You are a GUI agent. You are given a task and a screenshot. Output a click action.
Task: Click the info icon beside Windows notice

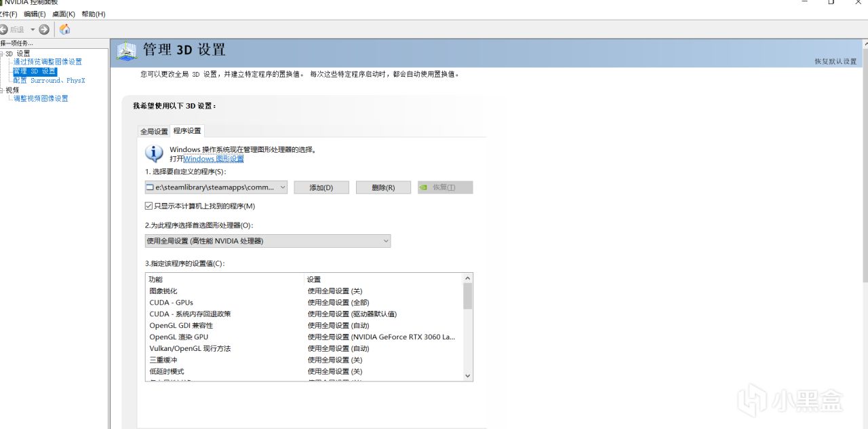(155, 153)
